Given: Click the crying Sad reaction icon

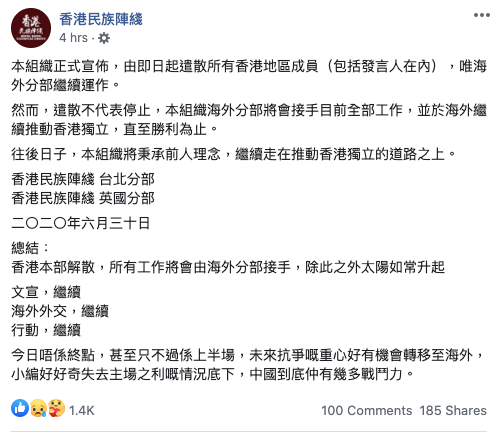Looking at the screenshot, I should (38, 408).
